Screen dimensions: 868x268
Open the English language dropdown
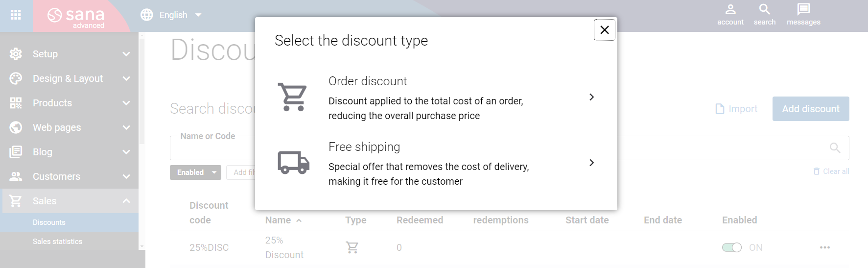click(x=171, y=15)
